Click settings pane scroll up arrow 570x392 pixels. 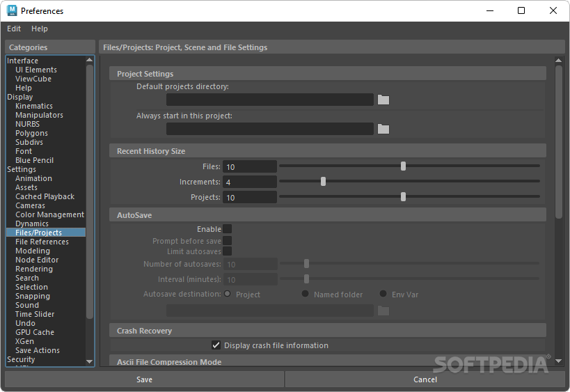[559, 60]
